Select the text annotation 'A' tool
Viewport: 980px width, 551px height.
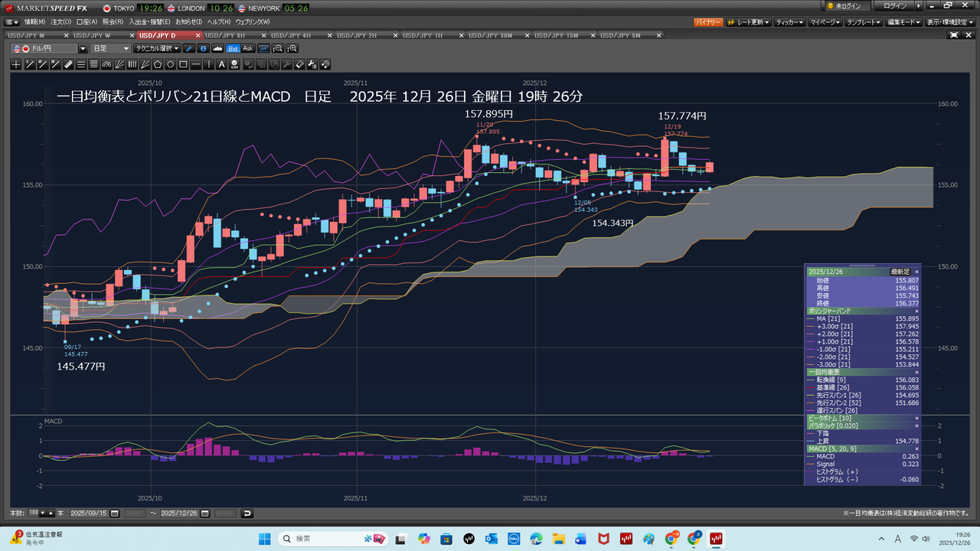(222, 64)
